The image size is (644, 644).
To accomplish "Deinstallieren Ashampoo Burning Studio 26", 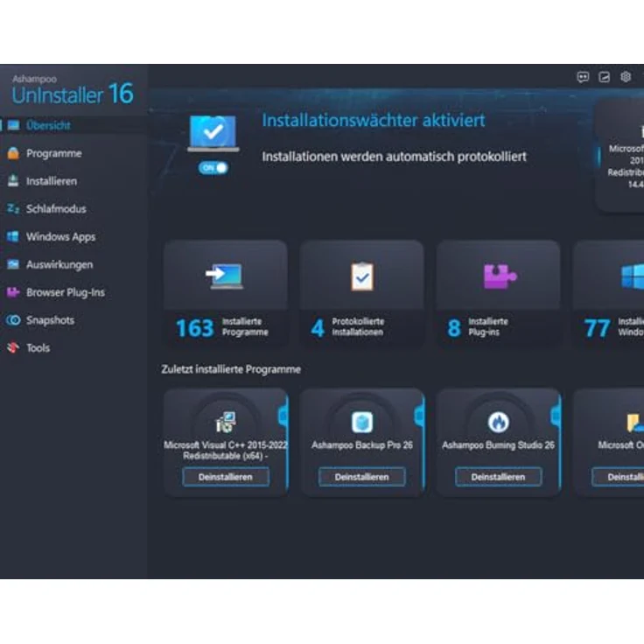I will (x=498, y=477).
